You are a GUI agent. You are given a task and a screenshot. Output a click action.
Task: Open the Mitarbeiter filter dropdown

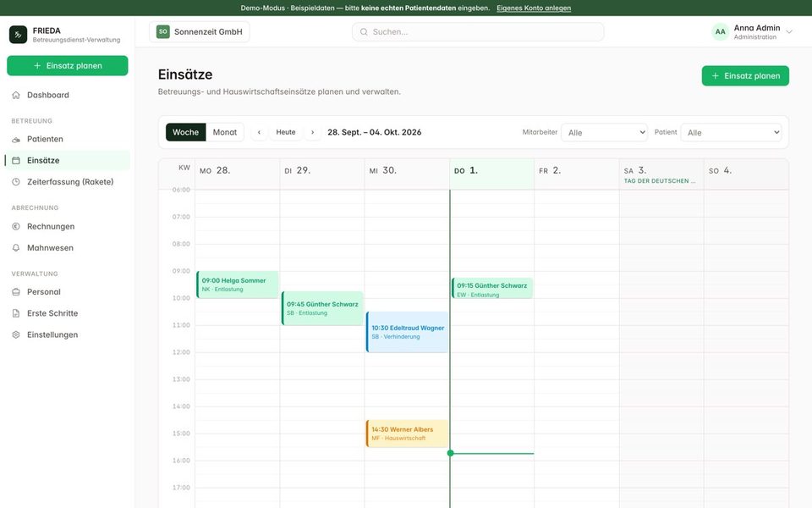[604, 133]
